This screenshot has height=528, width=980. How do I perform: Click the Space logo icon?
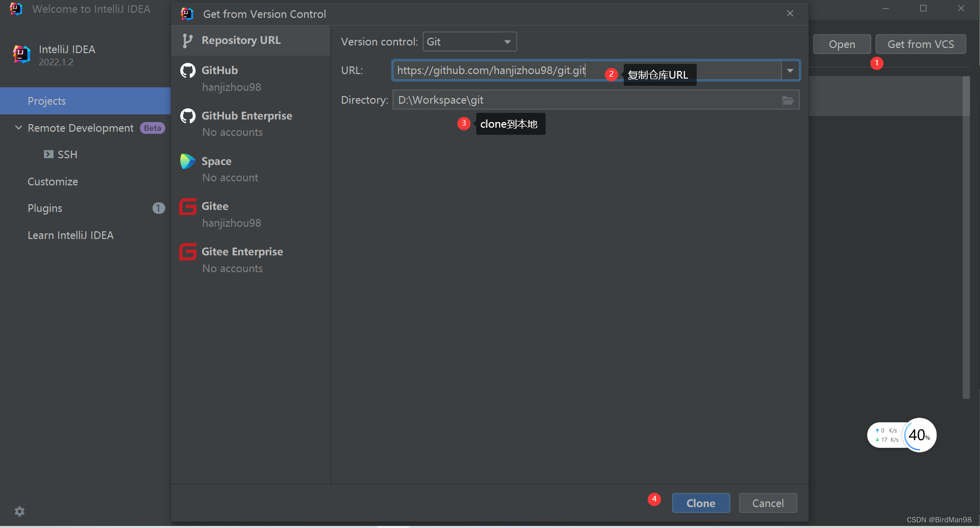(x=188, y=161)
